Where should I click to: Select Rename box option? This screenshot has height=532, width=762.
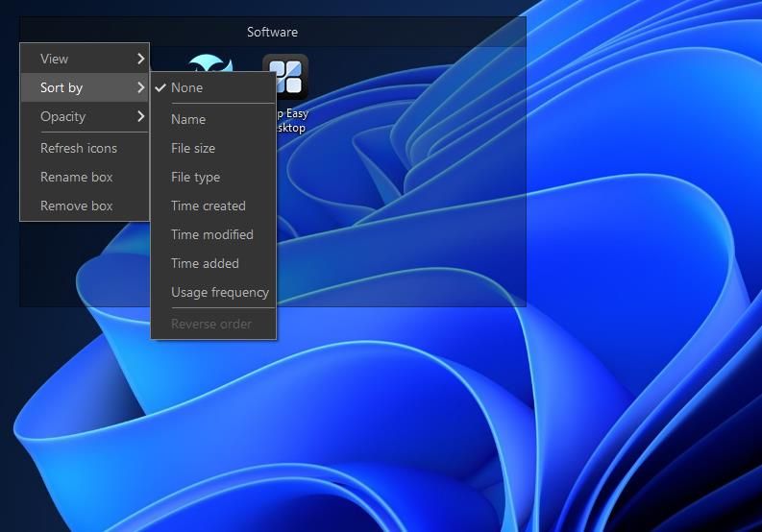[x=85, y=177]
